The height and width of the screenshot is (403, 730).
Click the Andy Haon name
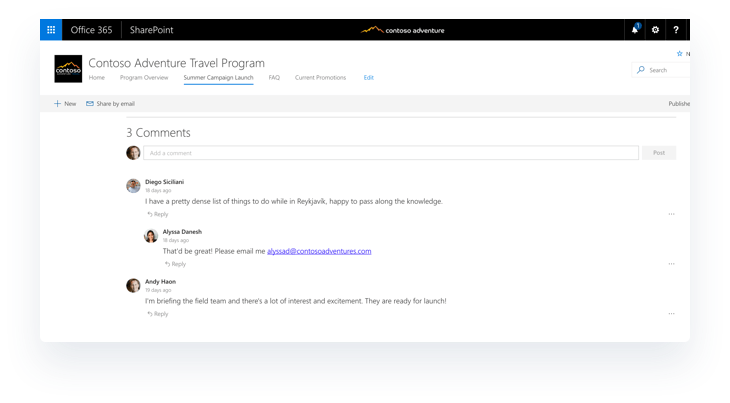point(160,282)
